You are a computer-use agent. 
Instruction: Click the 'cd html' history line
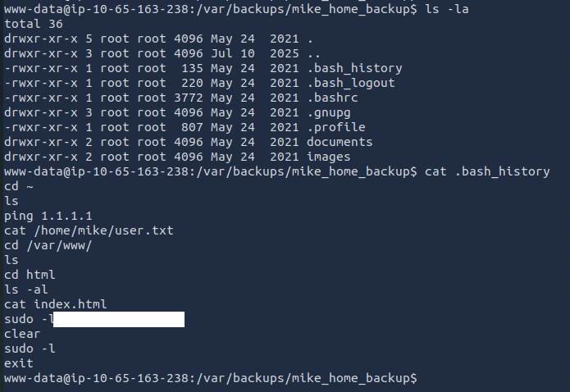tap(30, 275)
